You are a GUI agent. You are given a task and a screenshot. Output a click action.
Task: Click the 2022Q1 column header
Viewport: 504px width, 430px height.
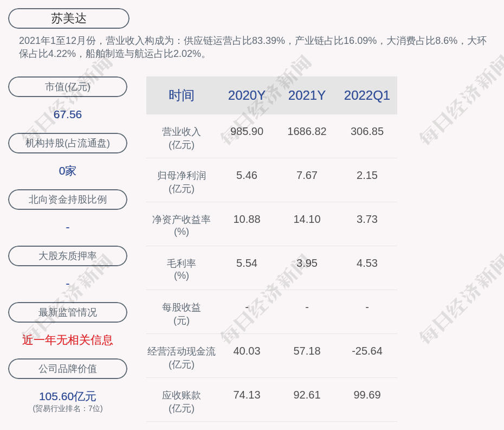[x=367, y=95]
